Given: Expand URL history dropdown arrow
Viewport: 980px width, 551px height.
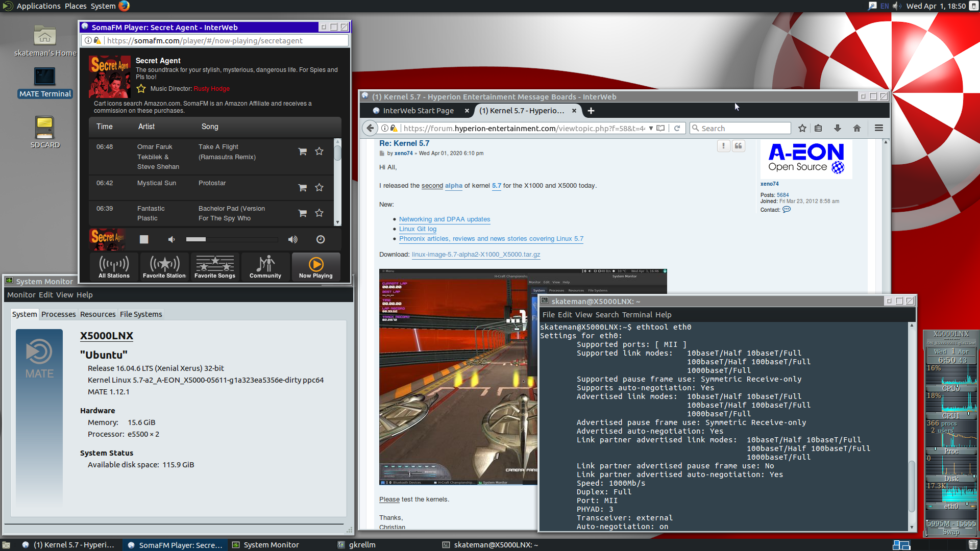Looking at the screenshot, I should click(651, 128).
